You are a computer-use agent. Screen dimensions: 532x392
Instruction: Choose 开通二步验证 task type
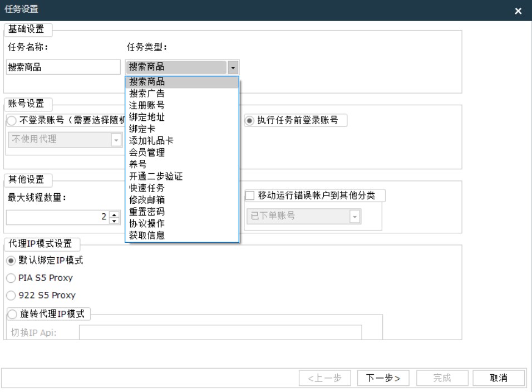pyautogui.click(x=182, y=176)
